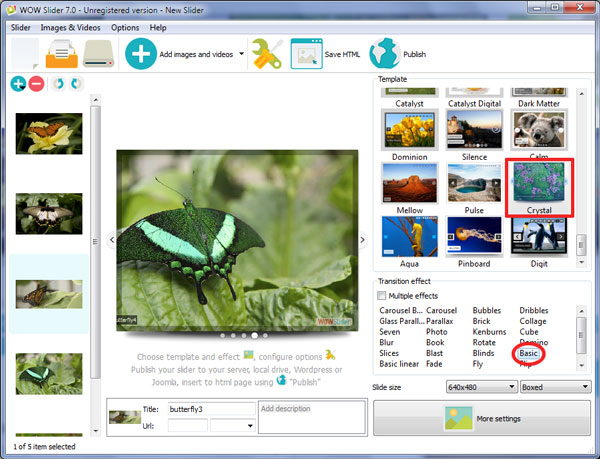Viewport: 600px width, 459px height.
Task: Click the Publish globe icon
Action: coord(385,54)
